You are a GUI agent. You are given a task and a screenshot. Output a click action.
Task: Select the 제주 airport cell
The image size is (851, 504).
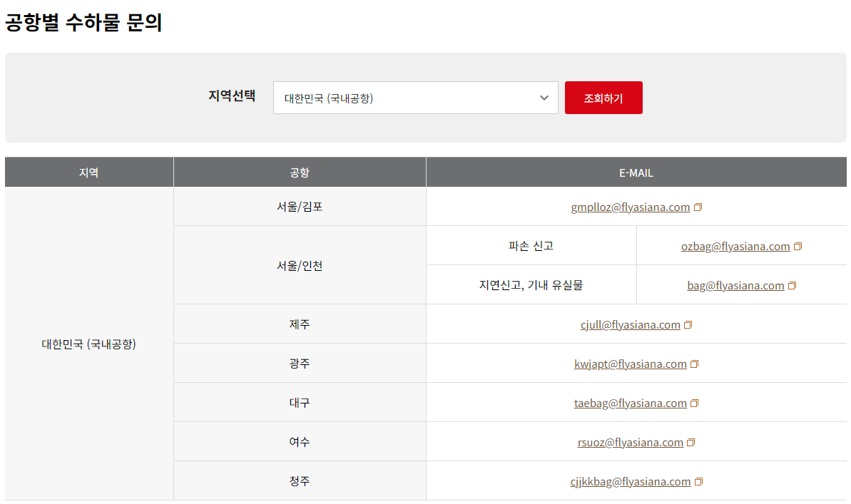coord(300,324)
